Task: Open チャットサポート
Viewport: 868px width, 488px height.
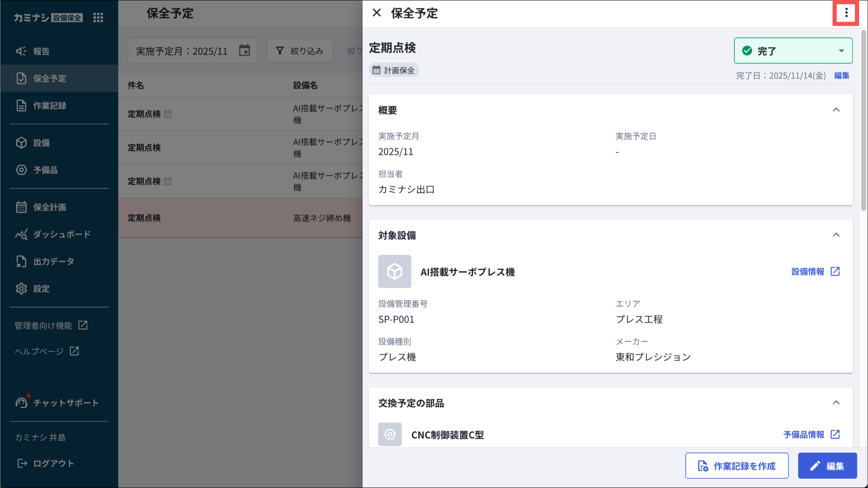Action: [x=65, y=403]
